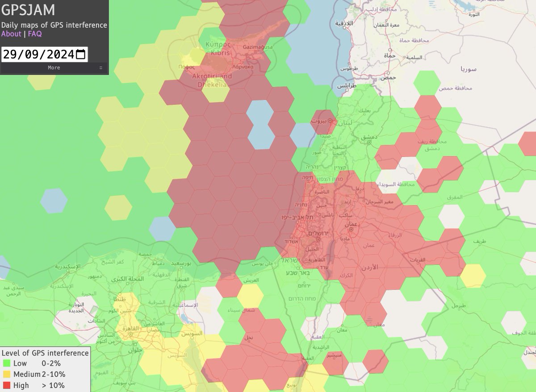Click the 'Πάφος' Paphos city label
Viewport: 536px width, 392px height.
click(186, 67)
